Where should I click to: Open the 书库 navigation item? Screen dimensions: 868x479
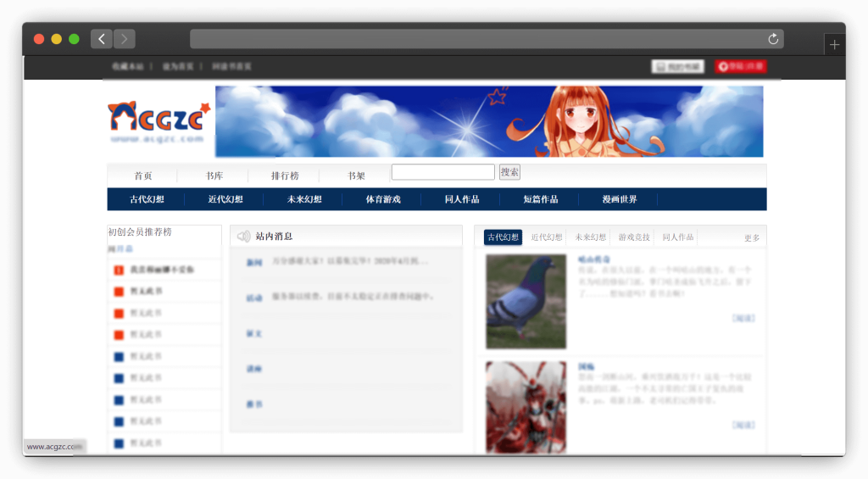point(214,175)
